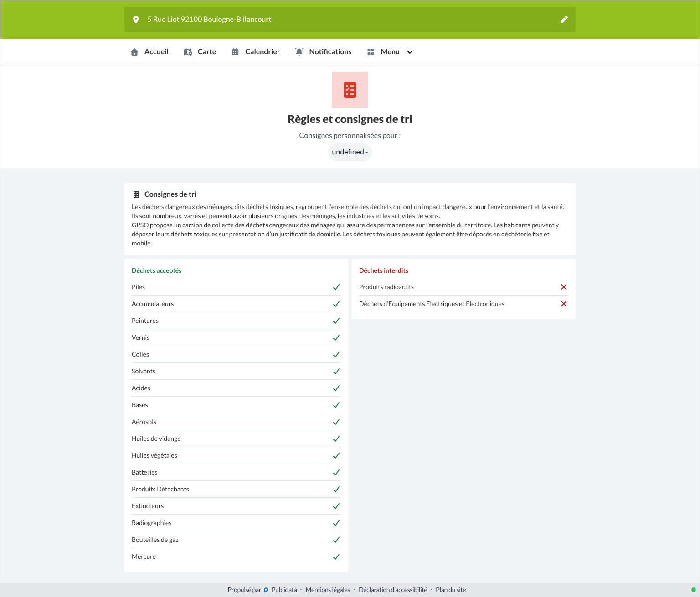Click the green checkmark for Mercure

click(x=336, y=556)
